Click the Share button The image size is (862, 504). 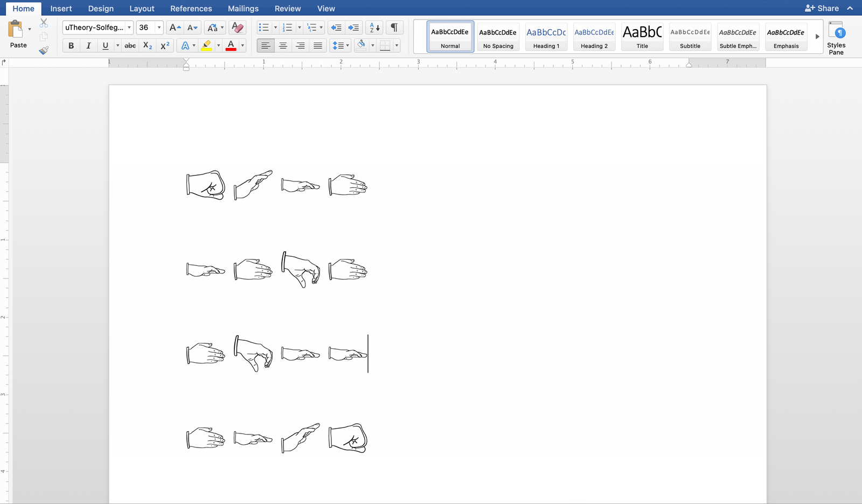(x=822, y=9)
